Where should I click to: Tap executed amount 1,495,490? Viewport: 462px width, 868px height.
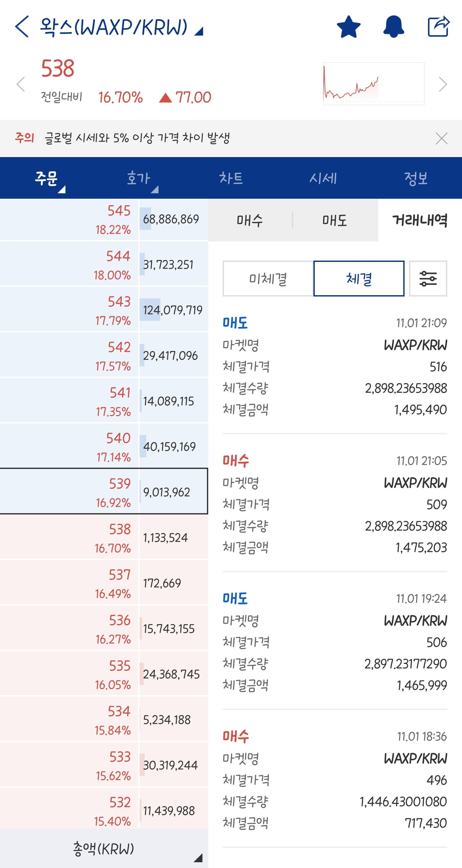[x=421, y=410]
